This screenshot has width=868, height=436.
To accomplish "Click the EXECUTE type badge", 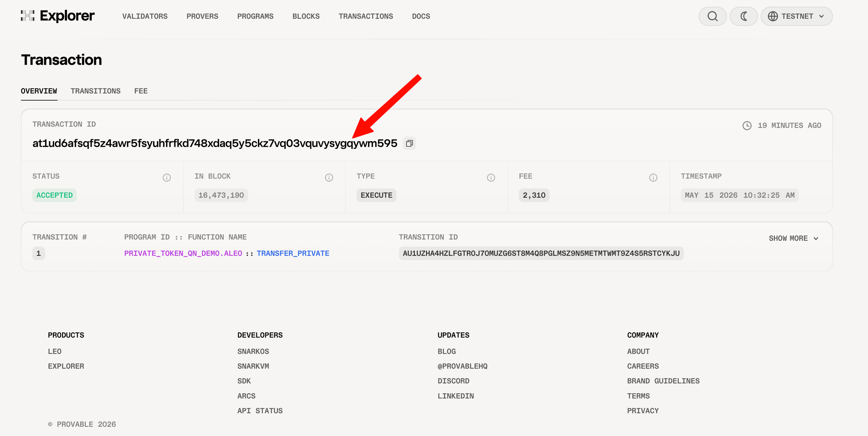I will pyautogui.click(x=377, y=195).
